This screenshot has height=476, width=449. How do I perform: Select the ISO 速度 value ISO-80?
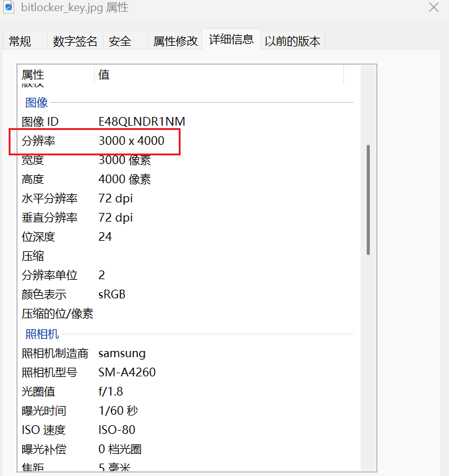point(117,430)
